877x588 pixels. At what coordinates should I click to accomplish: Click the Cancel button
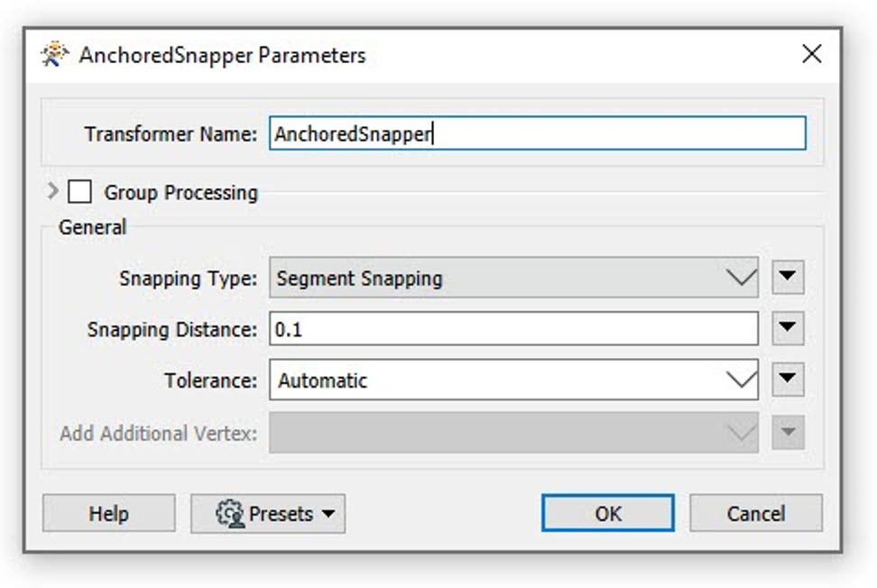click(x=755, y=513)
